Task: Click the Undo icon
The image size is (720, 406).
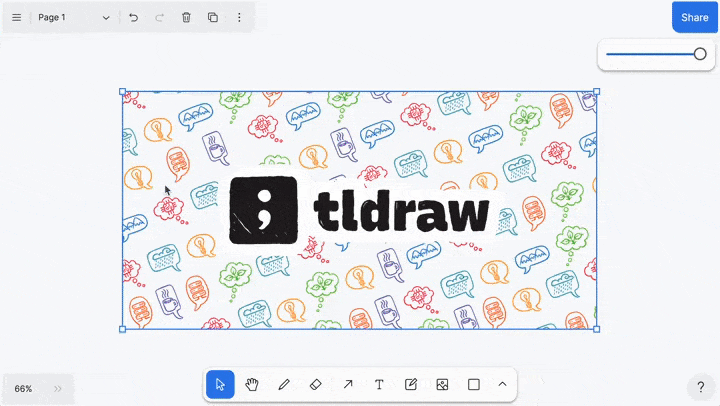Action: [x=134, y=18]
